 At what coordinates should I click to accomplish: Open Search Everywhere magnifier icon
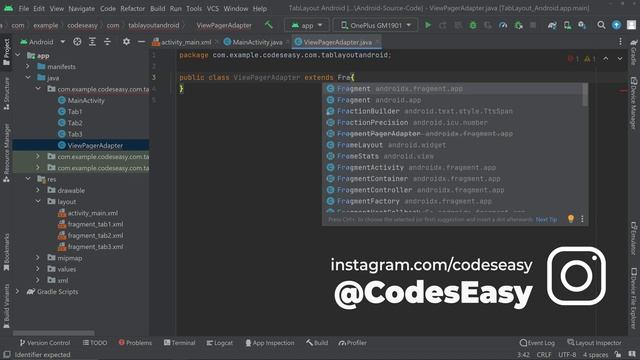pyautogui.click(x=601, y=25)
